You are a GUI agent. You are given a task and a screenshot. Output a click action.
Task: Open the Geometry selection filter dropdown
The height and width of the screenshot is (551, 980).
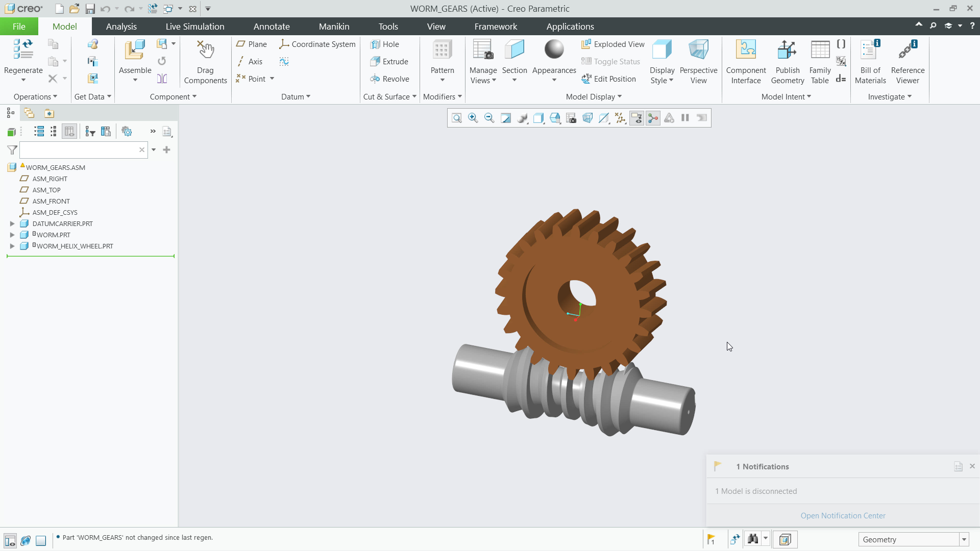pos(964,540)
